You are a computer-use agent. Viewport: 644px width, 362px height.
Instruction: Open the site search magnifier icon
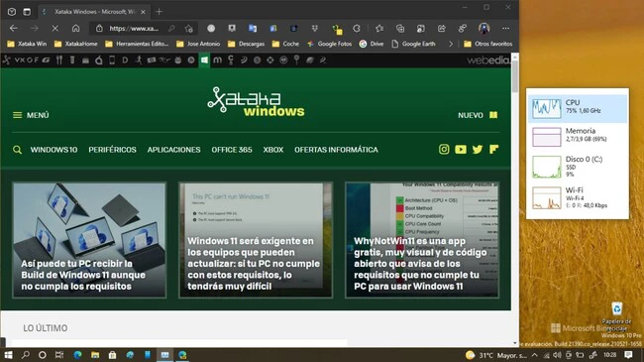[17, 150]
